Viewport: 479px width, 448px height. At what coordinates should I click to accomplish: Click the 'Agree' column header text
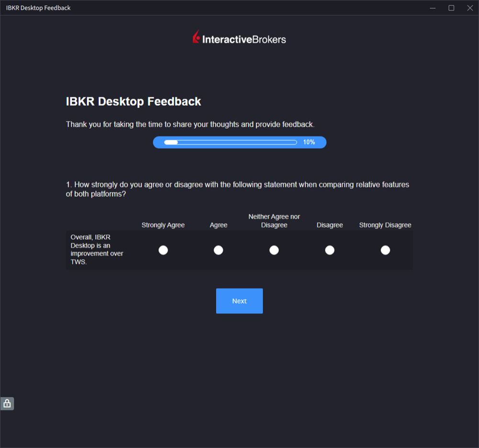pos(218,225)
